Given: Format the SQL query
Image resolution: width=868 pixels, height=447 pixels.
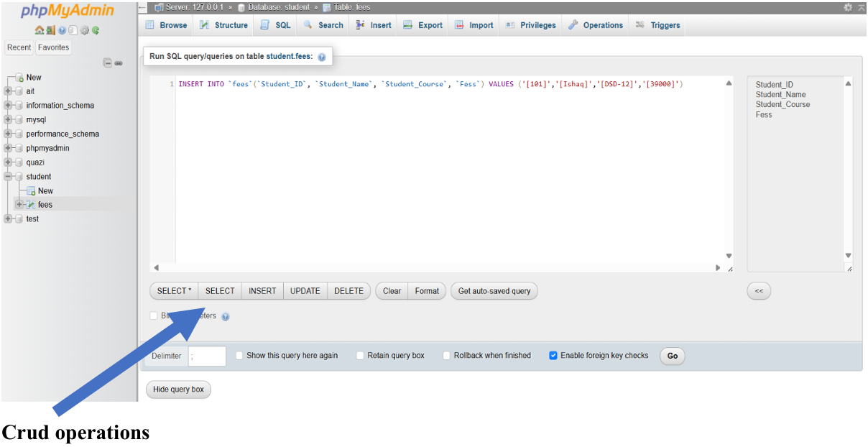Looking at the screenshot, I should [x=427, y=291].
